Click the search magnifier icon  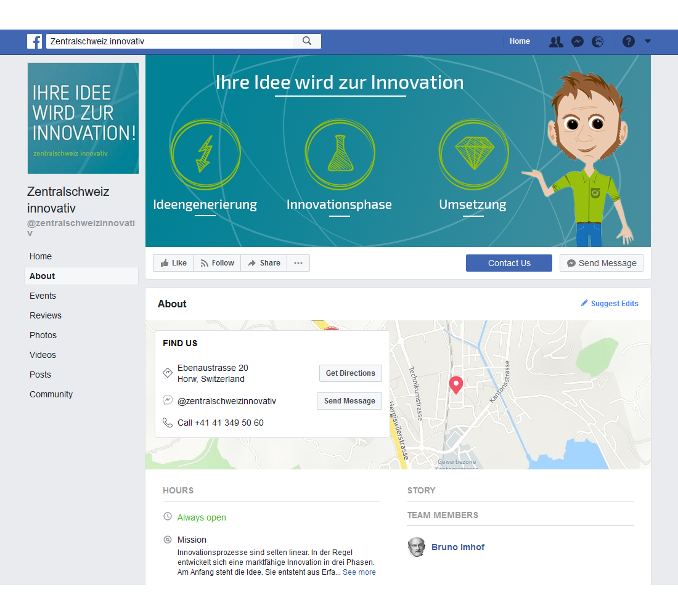pos(307,41)
